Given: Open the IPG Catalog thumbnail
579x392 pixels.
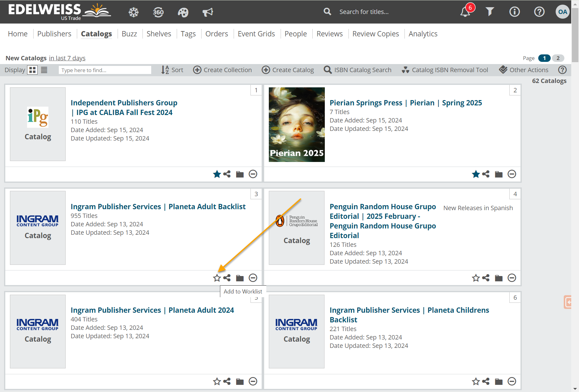Looking at the screenshot, I should pos(38,124).
